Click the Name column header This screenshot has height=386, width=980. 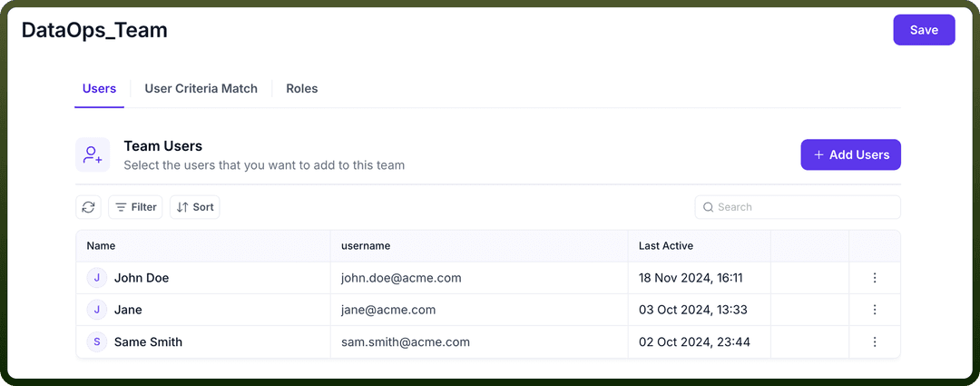click(x=102, y=246)
